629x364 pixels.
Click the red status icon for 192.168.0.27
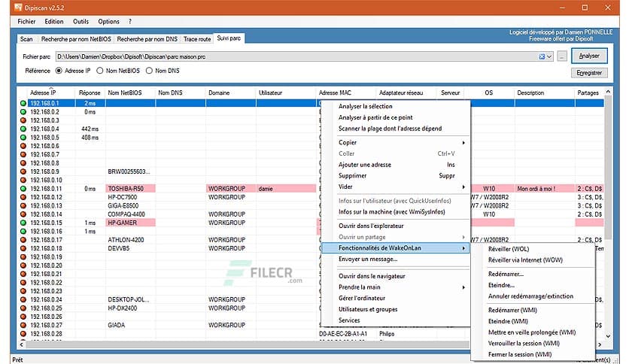pyautogui.click(x=23, y=325)
